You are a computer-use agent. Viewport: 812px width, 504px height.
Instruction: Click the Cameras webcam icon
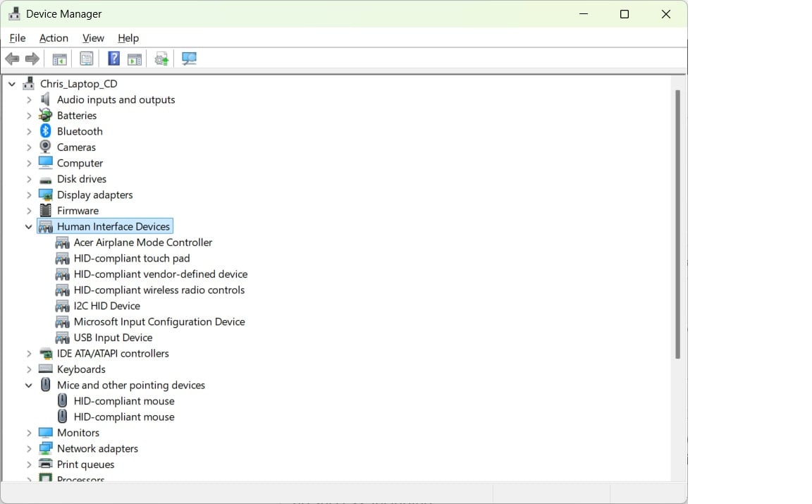[46, 147]
